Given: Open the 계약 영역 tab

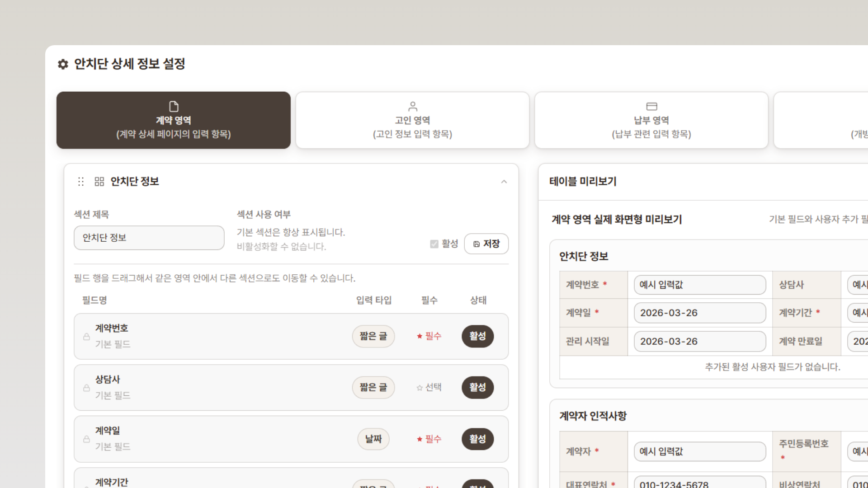Looking at the screenshot, I should 174,120.
